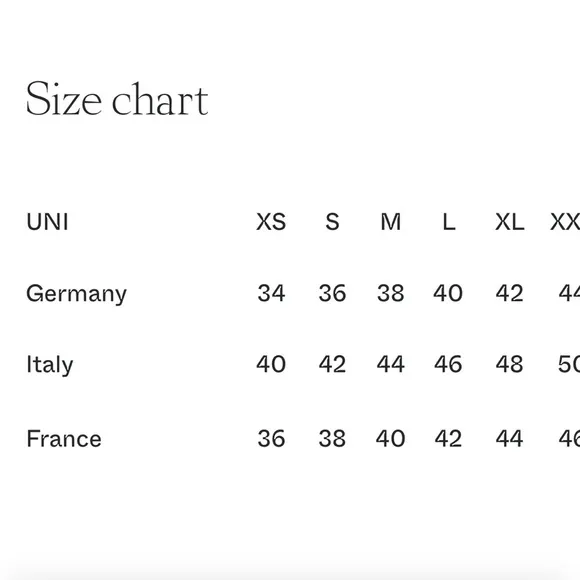This screenshot has height=580, width=580.
Task: Click France size 38 under S
Action: 332,439
